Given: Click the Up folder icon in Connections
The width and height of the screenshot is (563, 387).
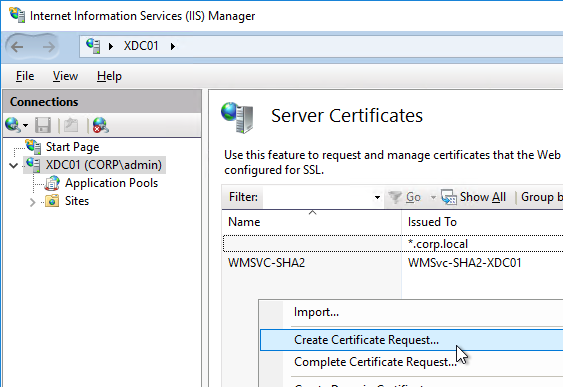Looking at the screenshot, I should [71, 125].
